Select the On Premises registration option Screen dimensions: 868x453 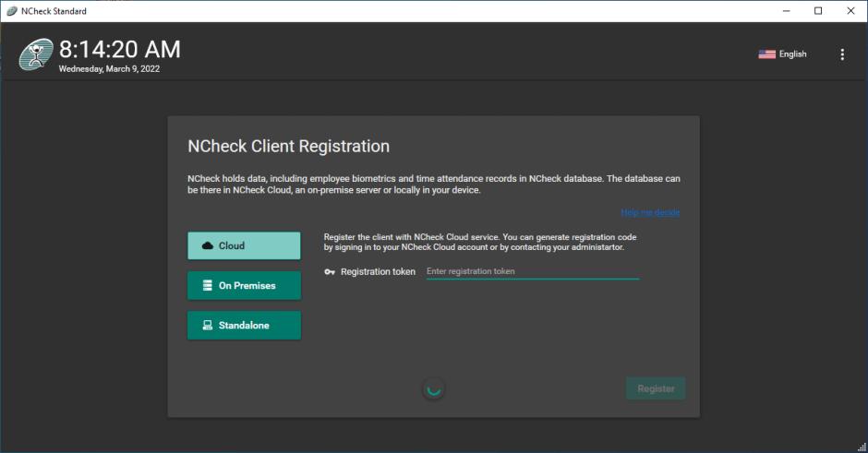pos(244,285)
